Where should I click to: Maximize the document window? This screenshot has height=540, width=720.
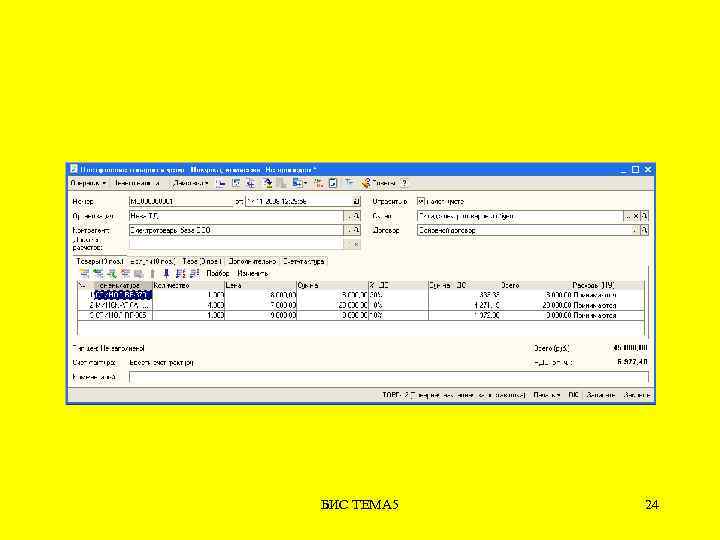pos(636,169)
